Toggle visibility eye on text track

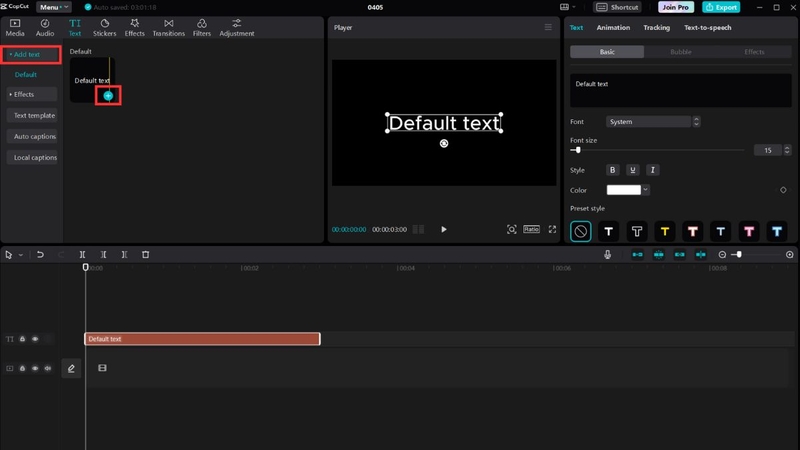click(x=35, y=339)
